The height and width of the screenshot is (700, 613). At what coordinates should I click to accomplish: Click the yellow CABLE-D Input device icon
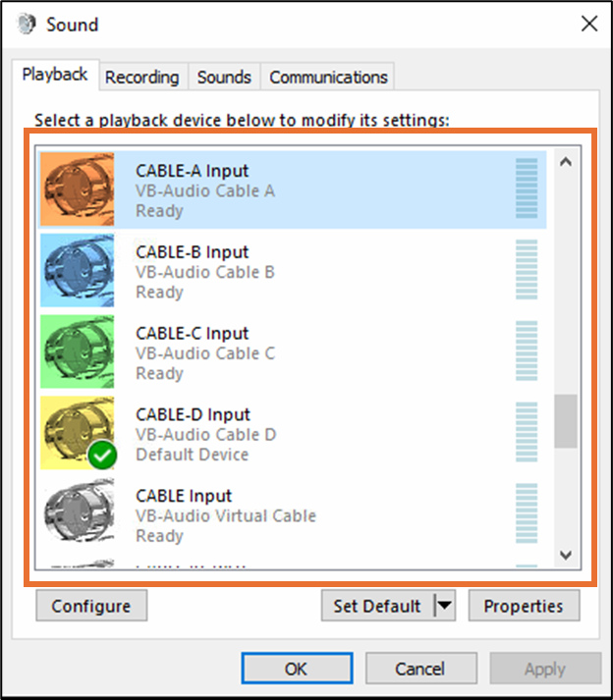tap(77, 433)
